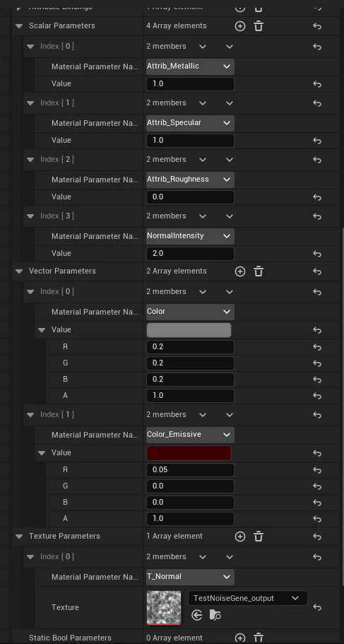344x644 pixels.
Task: Open the Color_Emissive parameter name dropdown
Action: point(190,435)
